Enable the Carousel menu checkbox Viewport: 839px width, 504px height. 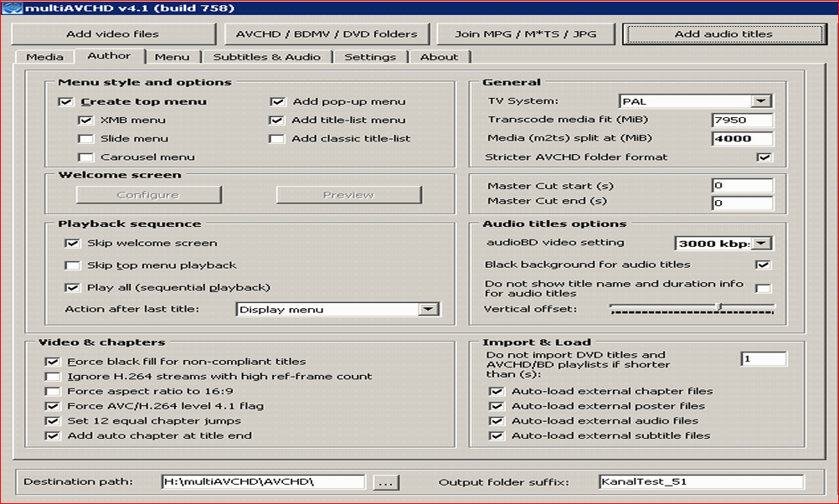pos(85,157)
